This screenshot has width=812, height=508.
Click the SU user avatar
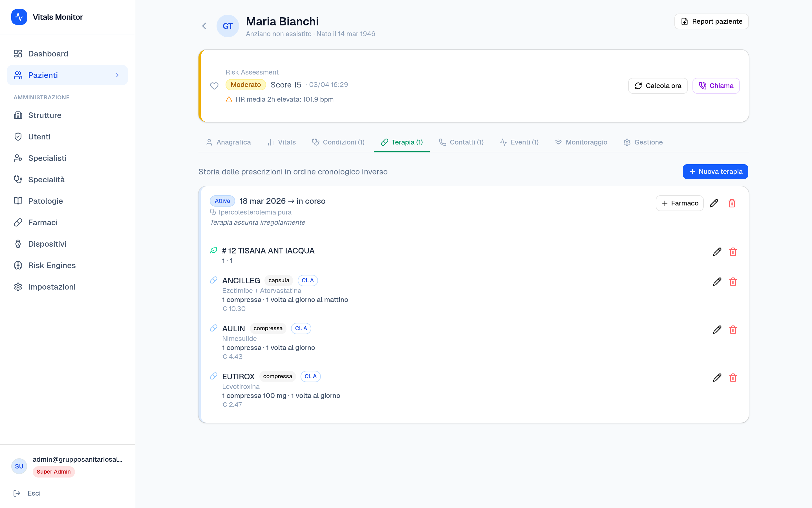(x=19, y=466)
